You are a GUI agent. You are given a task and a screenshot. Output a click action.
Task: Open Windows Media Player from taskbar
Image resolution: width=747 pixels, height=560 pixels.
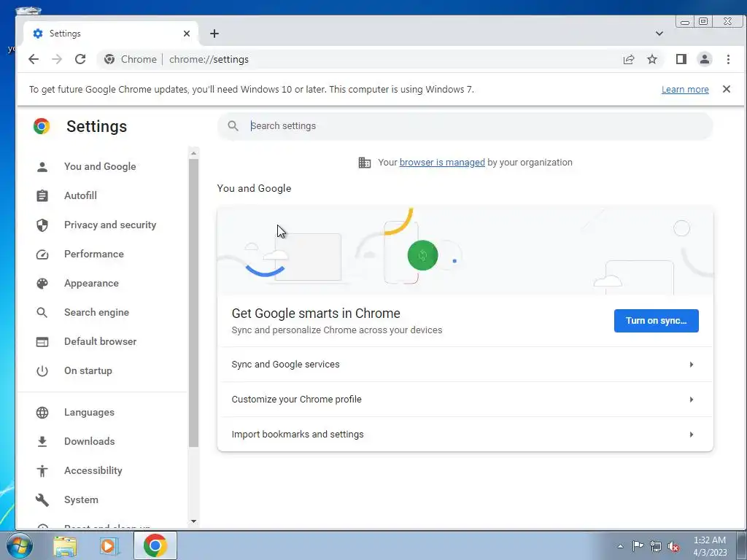click(109, 546)
